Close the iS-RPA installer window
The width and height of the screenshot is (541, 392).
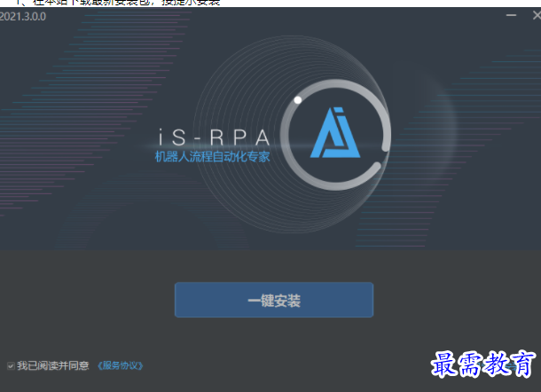click(537, 15)
